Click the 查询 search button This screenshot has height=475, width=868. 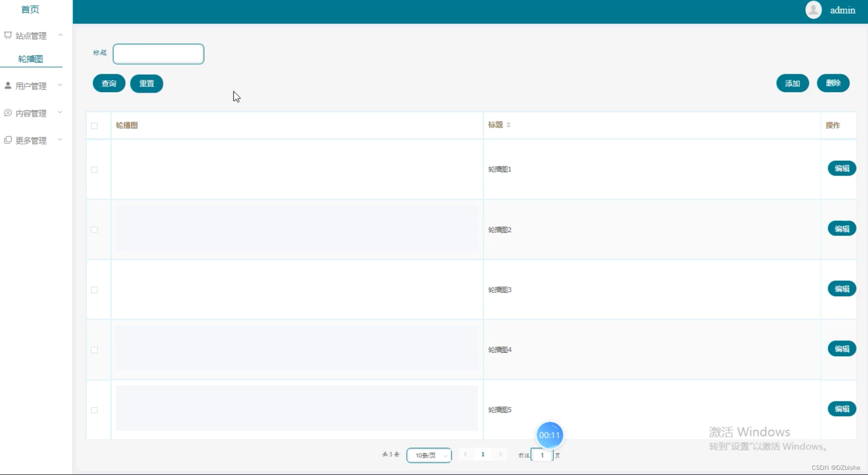pos(109,83)
